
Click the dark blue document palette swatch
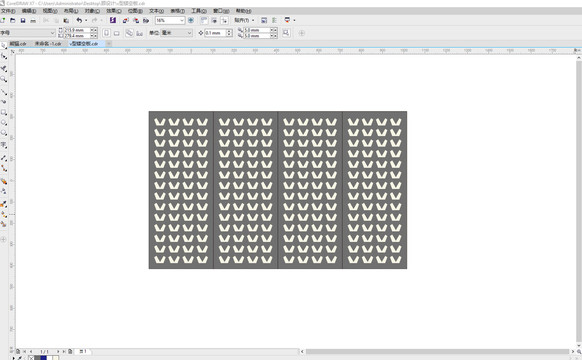click(x=43, y=358)
